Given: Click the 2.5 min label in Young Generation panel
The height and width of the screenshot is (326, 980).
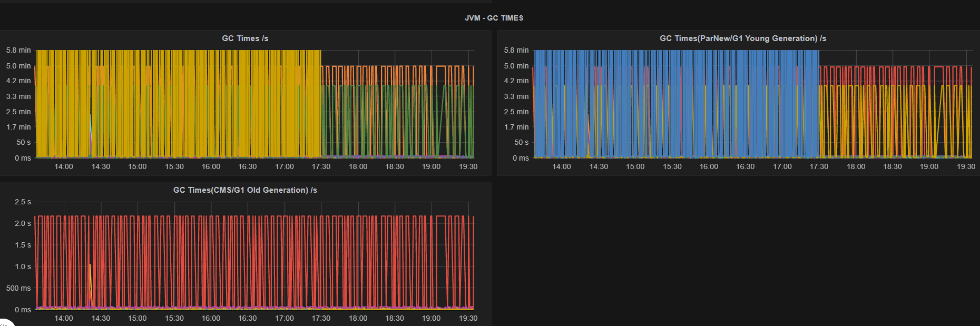Looking at the screenshot, I should coord(516,112).
